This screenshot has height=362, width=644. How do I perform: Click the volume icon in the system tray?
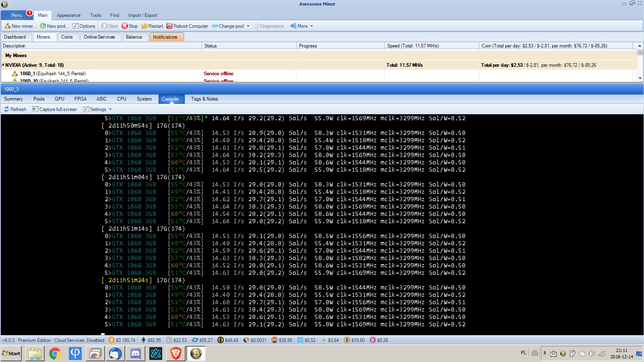(x=592, y=354)
